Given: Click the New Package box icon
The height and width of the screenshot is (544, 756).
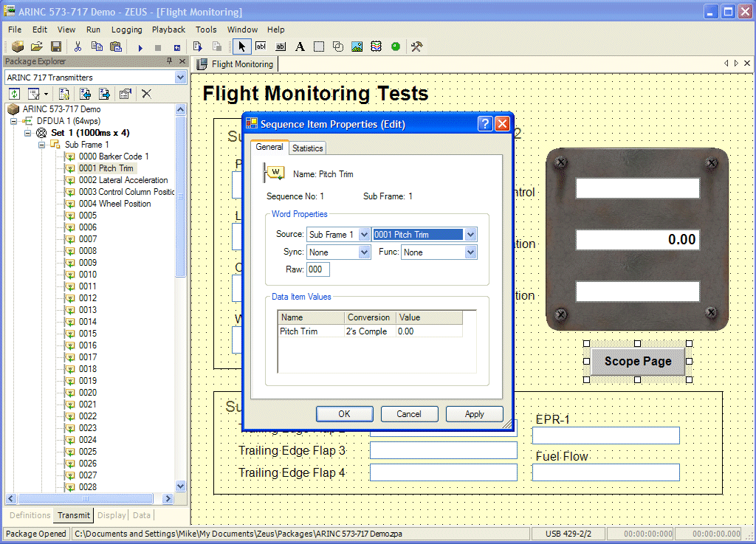Looking at the screenshot, I should tap(18, 47).
